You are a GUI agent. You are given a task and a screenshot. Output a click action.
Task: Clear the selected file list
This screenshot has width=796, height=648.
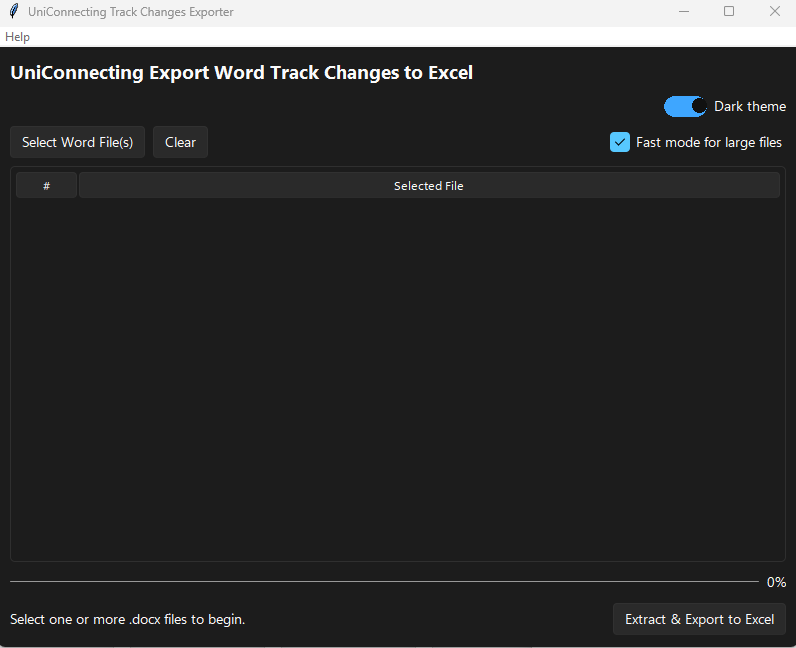click(x=180, y=142)
